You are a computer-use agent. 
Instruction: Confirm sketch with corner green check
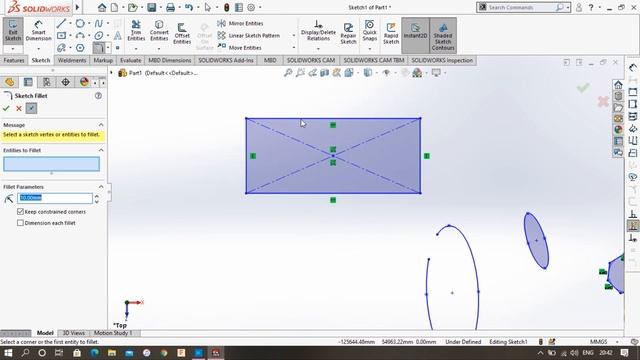pos(583,87)
